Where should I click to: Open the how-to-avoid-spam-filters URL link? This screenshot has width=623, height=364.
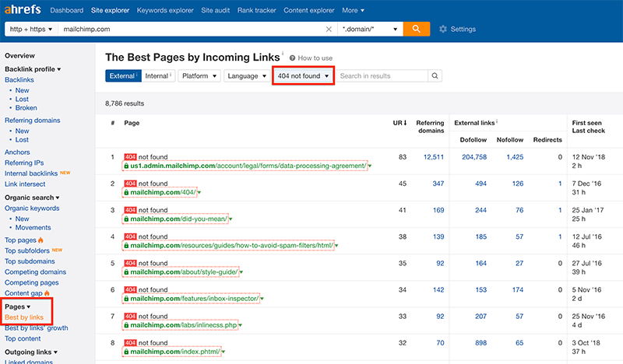point(231,245)
